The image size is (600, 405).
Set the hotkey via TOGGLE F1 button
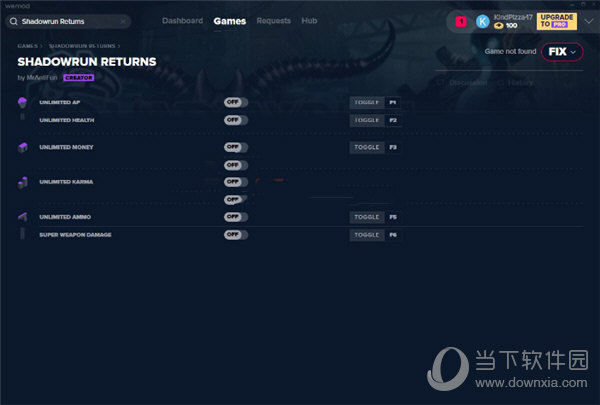(x=367, y=103)
